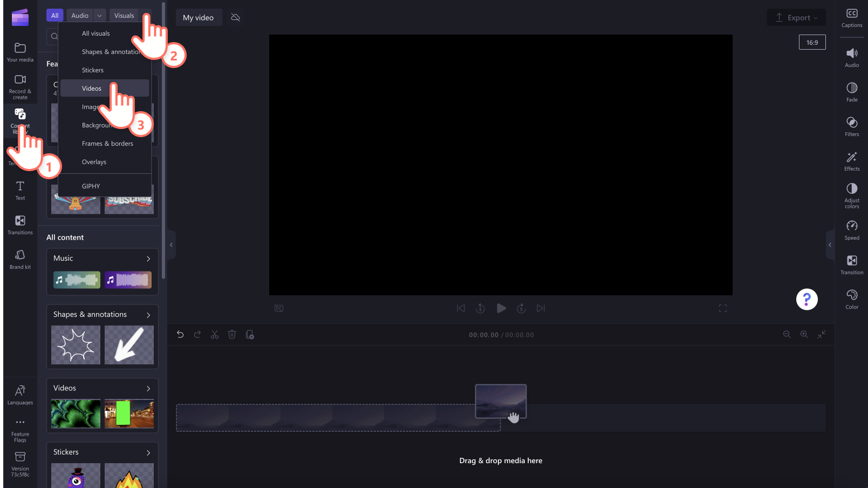Toggle fullscreen preview mode

723,308
